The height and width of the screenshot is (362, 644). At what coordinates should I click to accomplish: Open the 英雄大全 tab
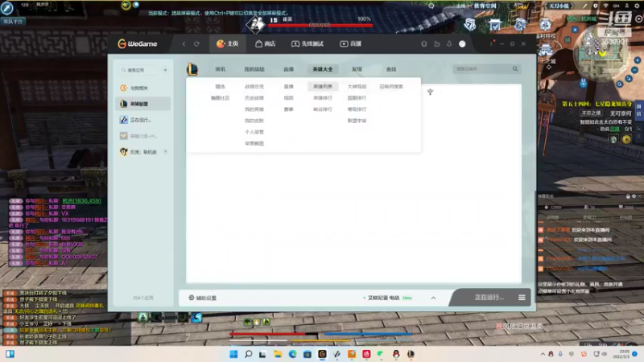[323, 69]
